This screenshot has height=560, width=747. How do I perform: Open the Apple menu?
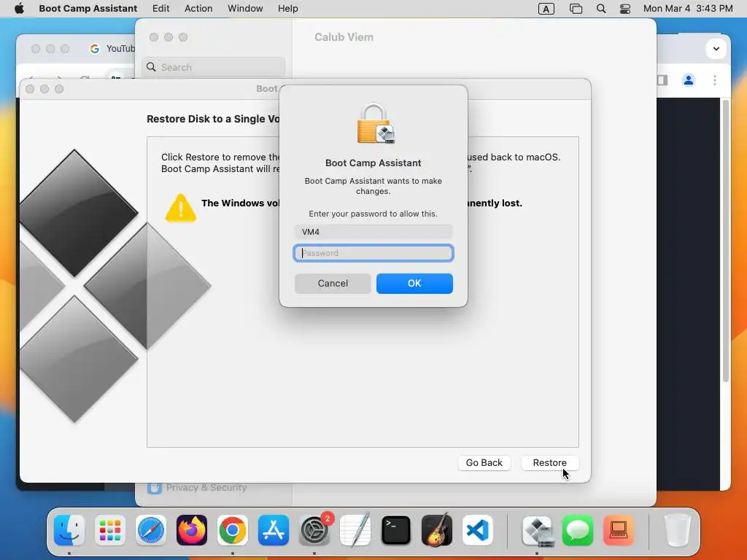pyautogui.click(x=19, y=9)
